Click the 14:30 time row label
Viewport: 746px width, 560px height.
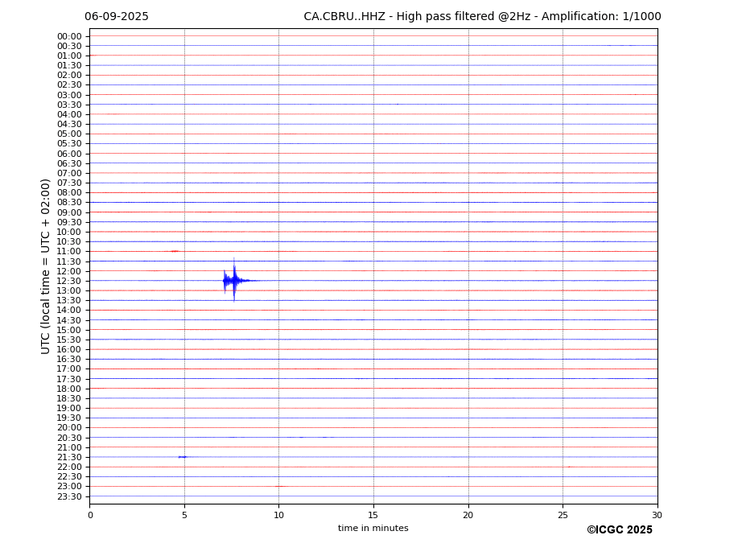(x=69, y=320)
